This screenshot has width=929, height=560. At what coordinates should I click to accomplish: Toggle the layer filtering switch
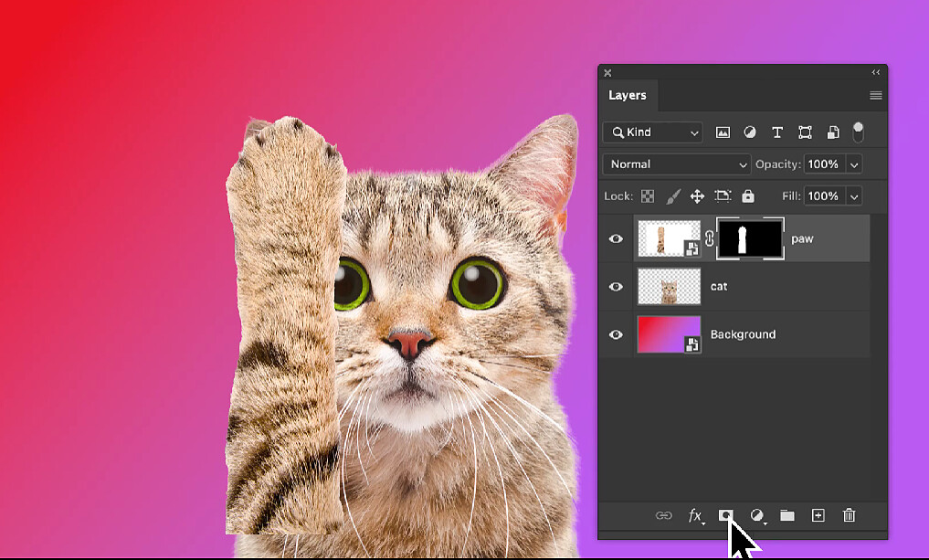857,132
